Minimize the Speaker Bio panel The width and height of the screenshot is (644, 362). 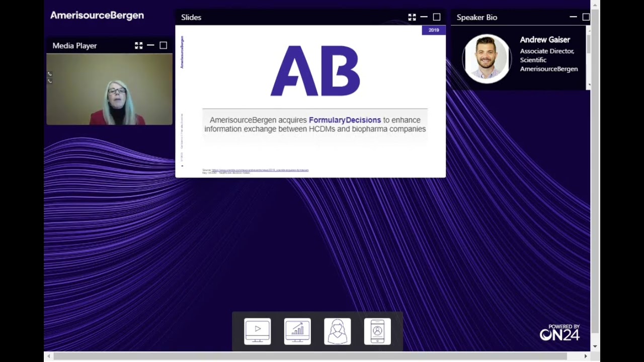[573, 17]
